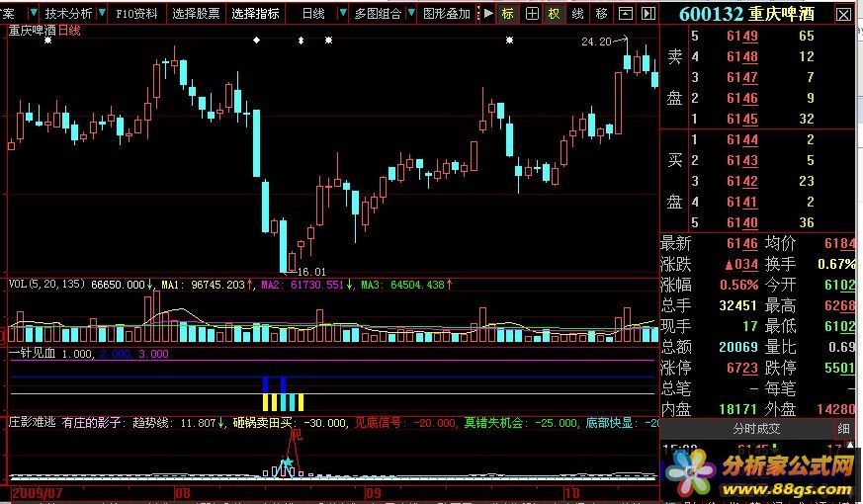Screen dimensions: 863x504
Task: Select the 移 move chart icon
Action: pyautogui.click(x=602, y=13)
